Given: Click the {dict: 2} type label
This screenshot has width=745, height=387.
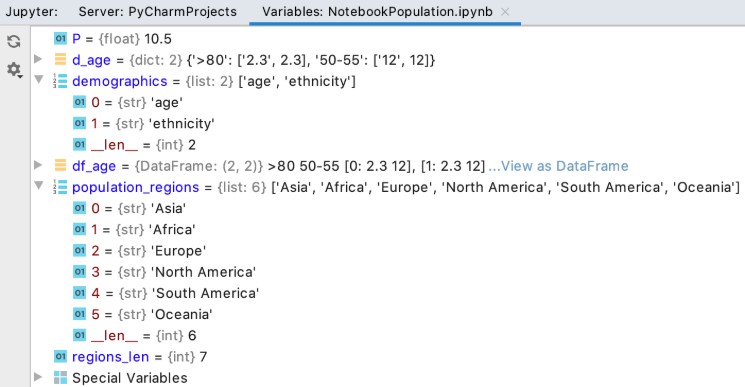Looking at the screenshot, I should (156, 60).
